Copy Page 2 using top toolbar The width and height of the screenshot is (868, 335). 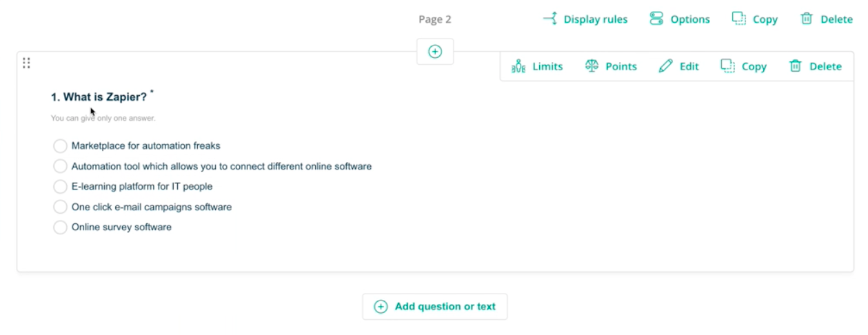tap(754, 19)
